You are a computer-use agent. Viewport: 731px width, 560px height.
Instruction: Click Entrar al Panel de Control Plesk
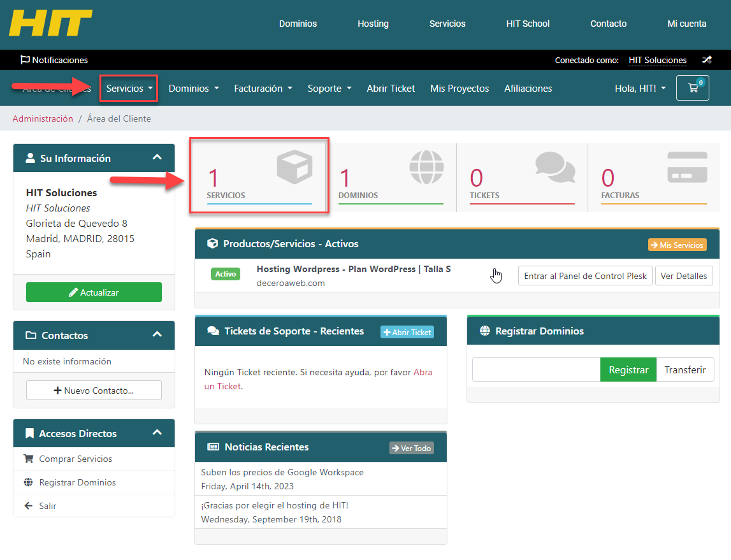click(x=585, y=276)
